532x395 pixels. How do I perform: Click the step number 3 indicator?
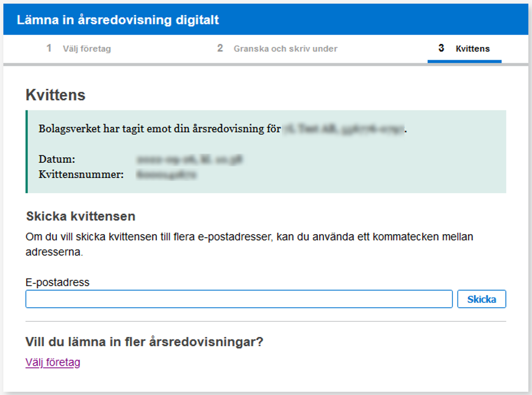[441, 48]
